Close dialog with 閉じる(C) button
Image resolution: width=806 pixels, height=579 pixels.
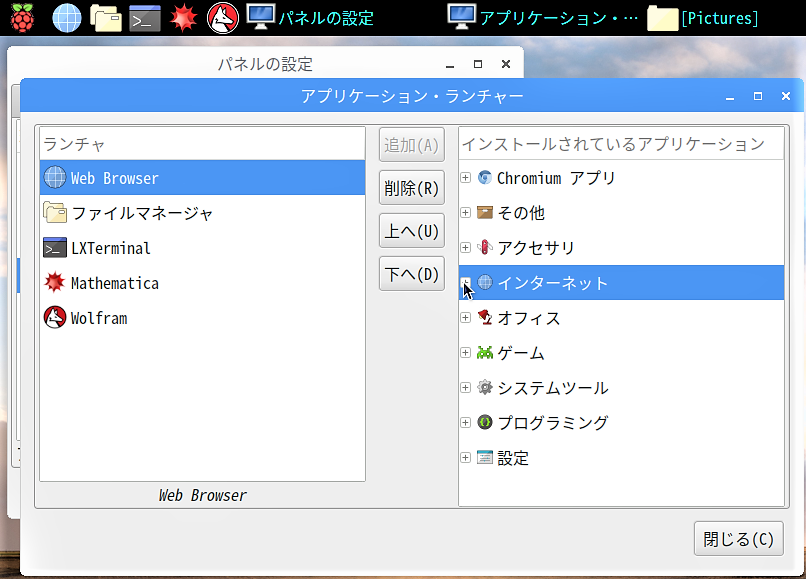tap(739, 538)
